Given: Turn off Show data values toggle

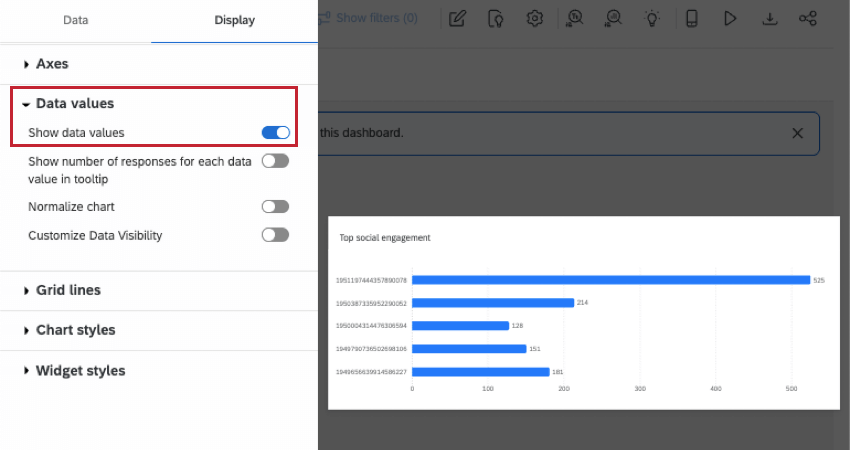Looking at the screenshot, I should pos(275,132).
